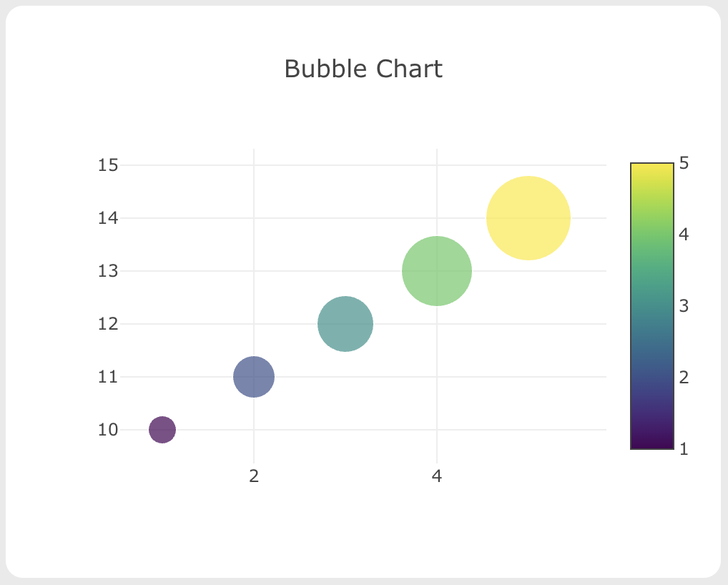Click the y-axis tick label 11

[107, 377]
